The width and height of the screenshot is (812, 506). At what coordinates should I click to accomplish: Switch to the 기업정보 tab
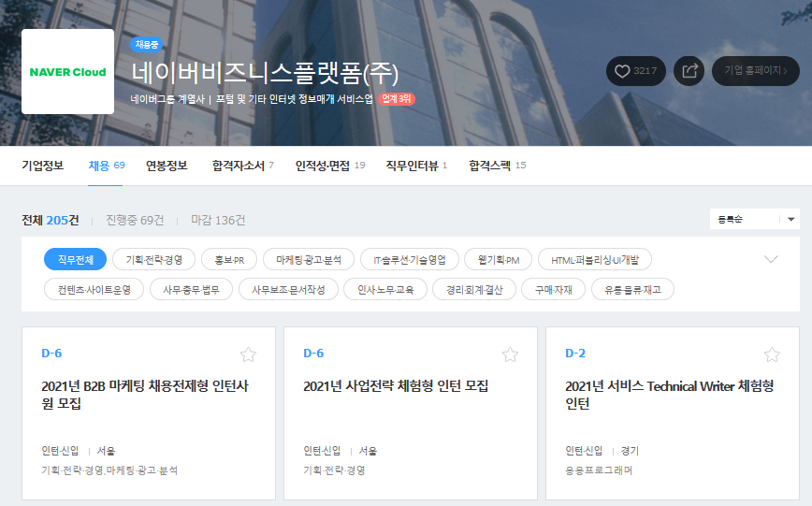[x=43, y=166]
